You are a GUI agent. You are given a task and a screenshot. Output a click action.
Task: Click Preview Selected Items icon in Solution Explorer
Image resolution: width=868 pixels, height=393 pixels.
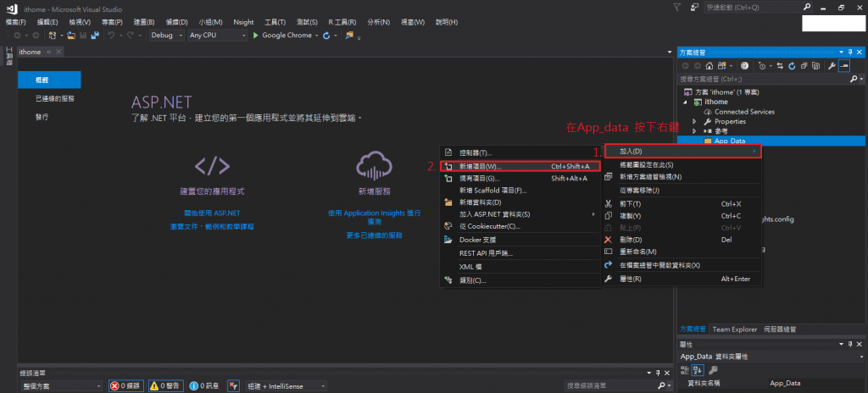click(x=843, y=66)
